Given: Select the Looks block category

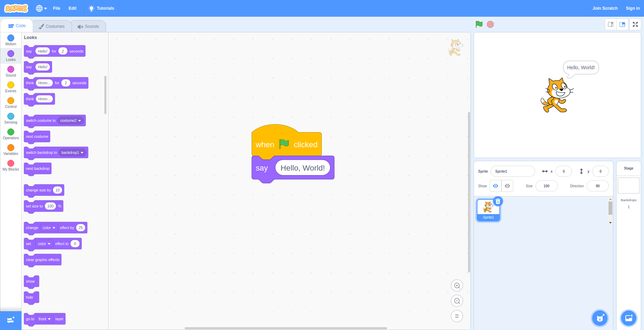Looking at the screenshot, I should [11, 56].
